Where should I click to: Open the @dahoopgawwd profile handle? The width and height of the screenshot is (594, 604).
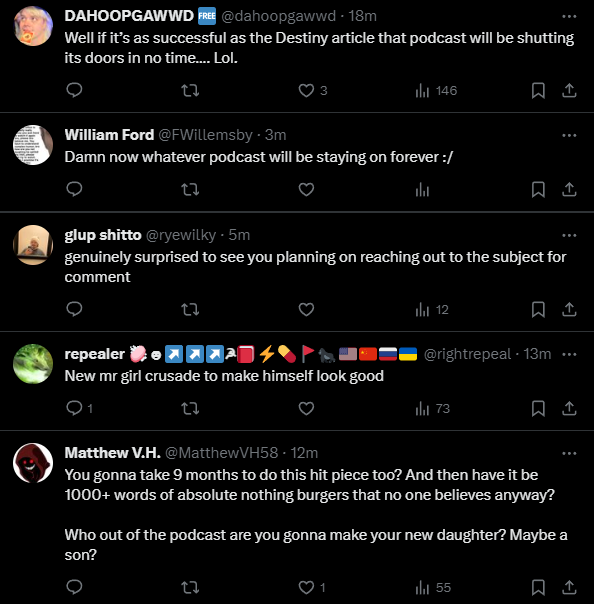click(x=279, y=16)
